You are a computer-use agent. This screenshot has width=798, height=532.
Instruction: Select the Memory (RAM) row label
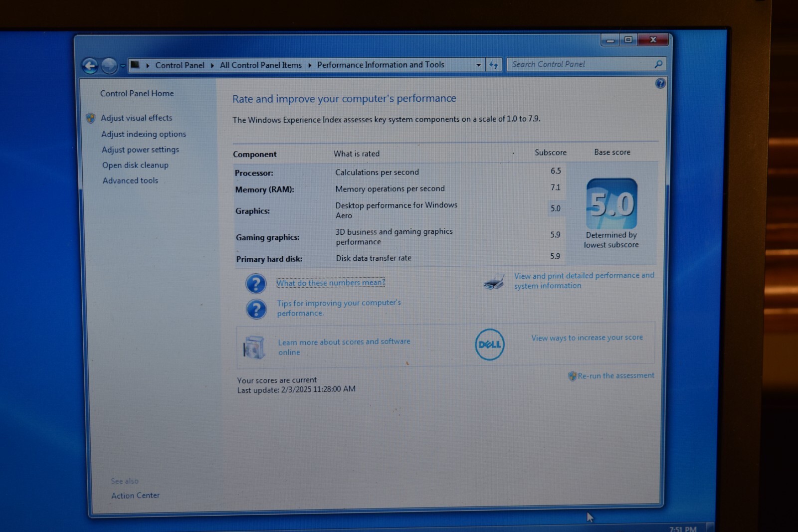coord(264,189)
